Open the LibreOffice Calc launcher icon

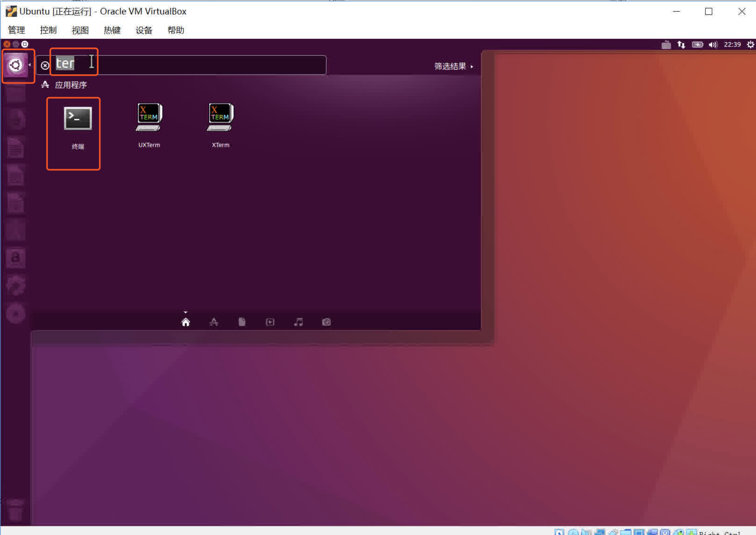pyautogui.click(x=15, y=174)
